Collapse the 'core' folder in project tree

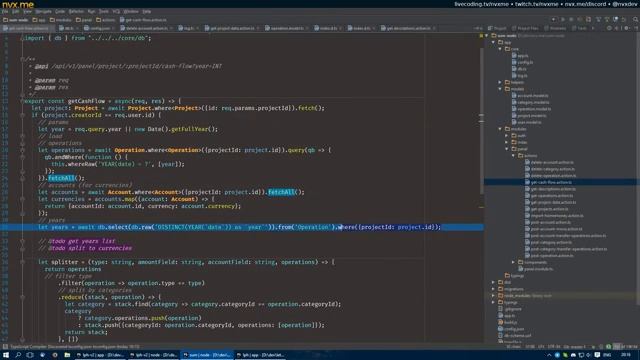500,49
